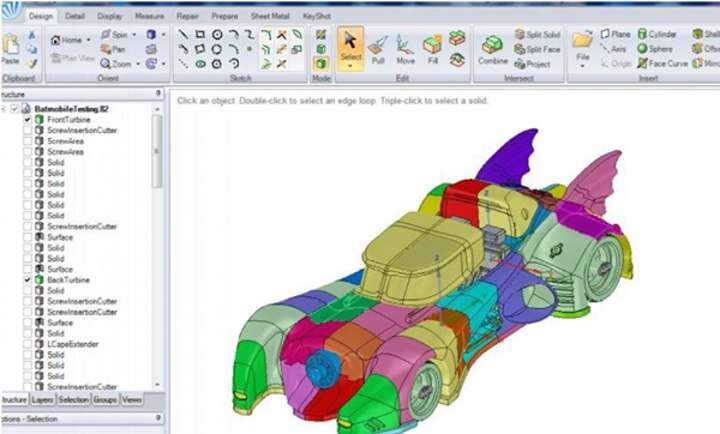Click the Pan orient tool
The width and height of the screenshot is (720, 434).
pyautogui.click(x=113, y=49)
